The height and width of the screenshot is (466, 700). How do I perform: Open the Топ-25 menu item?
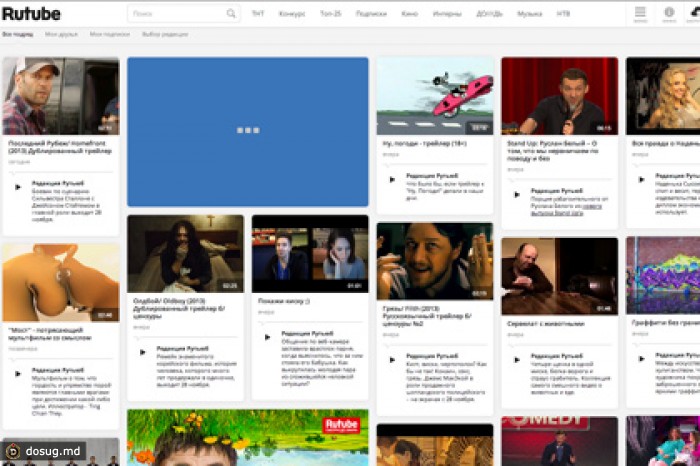(330, 14)
